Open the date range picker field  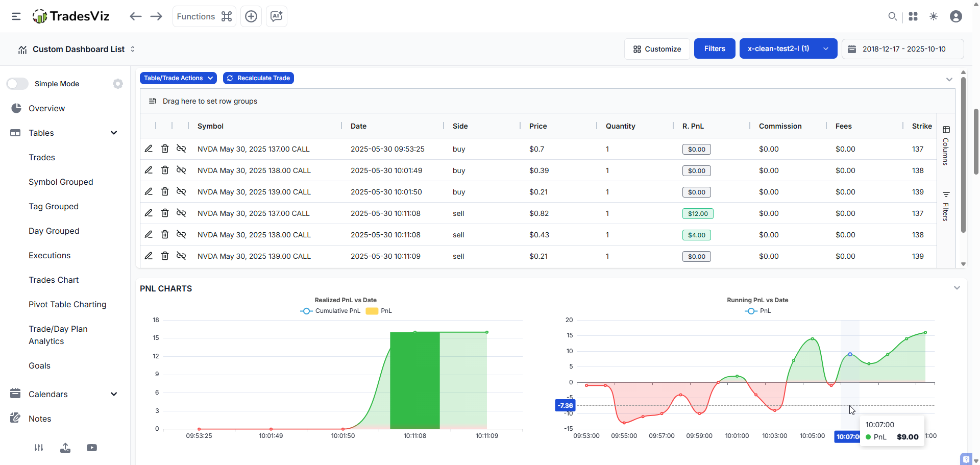[x=902, y=49]
